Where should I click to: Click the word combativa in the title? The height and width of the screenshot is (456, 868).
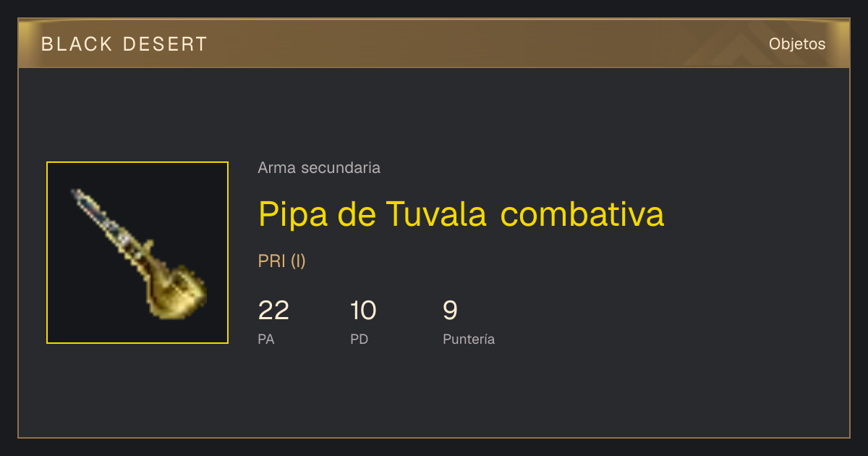coord(582,214)
